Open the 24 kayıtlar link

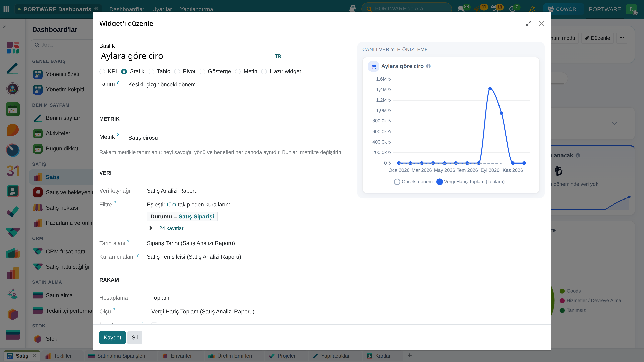point(171,228)
